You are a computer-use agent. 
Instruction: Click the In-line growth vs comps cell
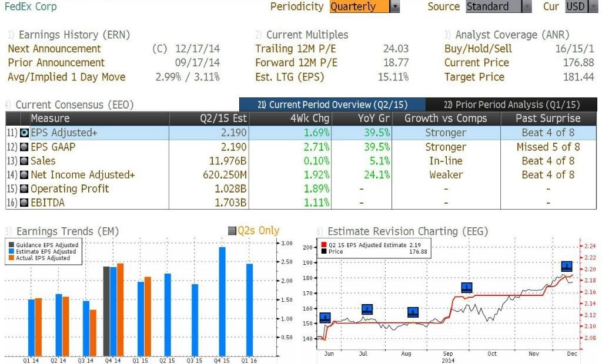446,161
